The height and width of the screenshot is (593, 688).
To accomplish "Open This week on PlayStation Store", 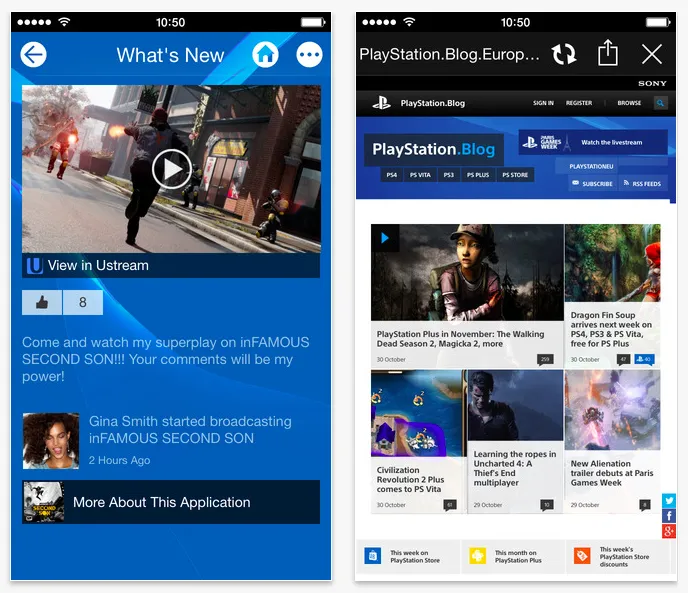I will (x=408, y=557).
